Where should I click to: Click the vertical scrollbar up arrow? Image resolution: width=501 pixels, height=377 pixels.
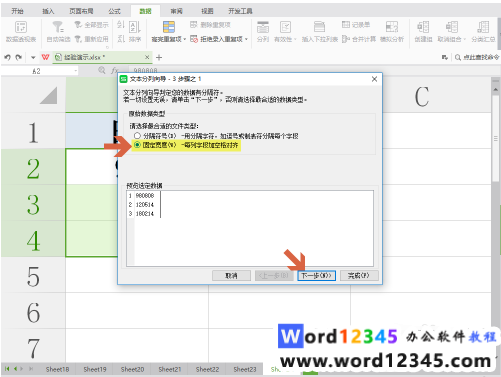click(x=496, y=89)
